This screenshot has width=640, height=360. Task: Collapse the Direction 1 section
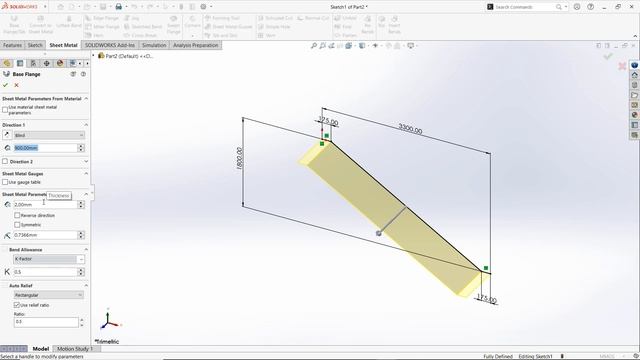click(x=86, y=124)
